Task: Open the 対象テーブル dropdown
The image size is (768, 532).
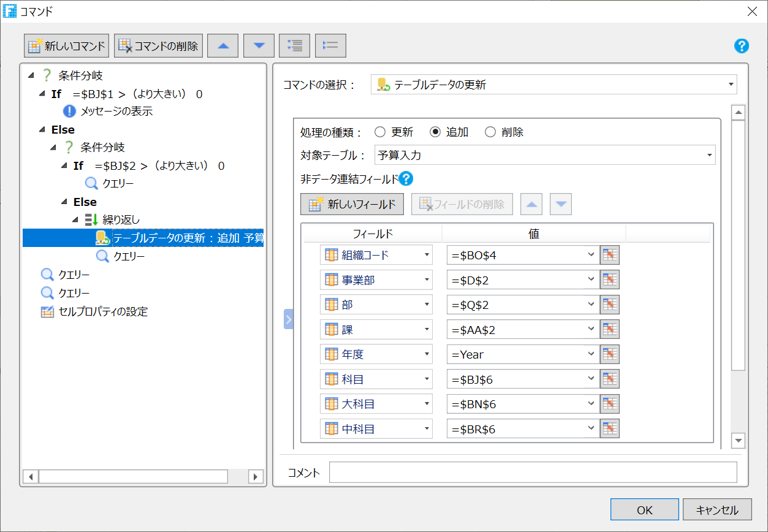Action: tap(709, 155)
